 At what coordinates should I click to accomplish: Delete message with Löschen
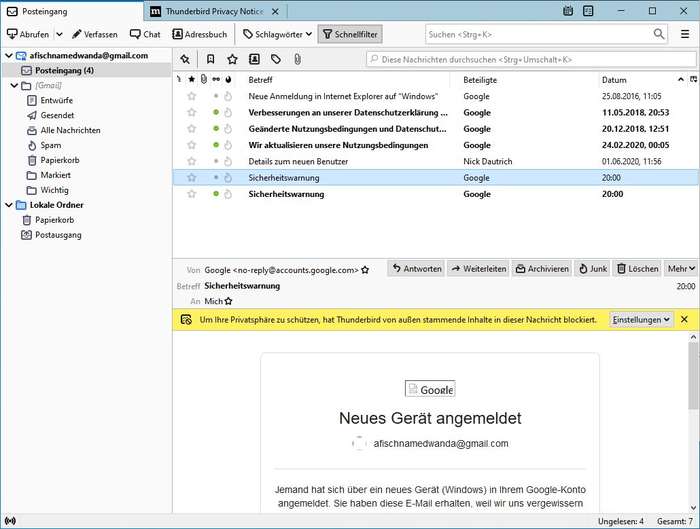pos(637,269)
